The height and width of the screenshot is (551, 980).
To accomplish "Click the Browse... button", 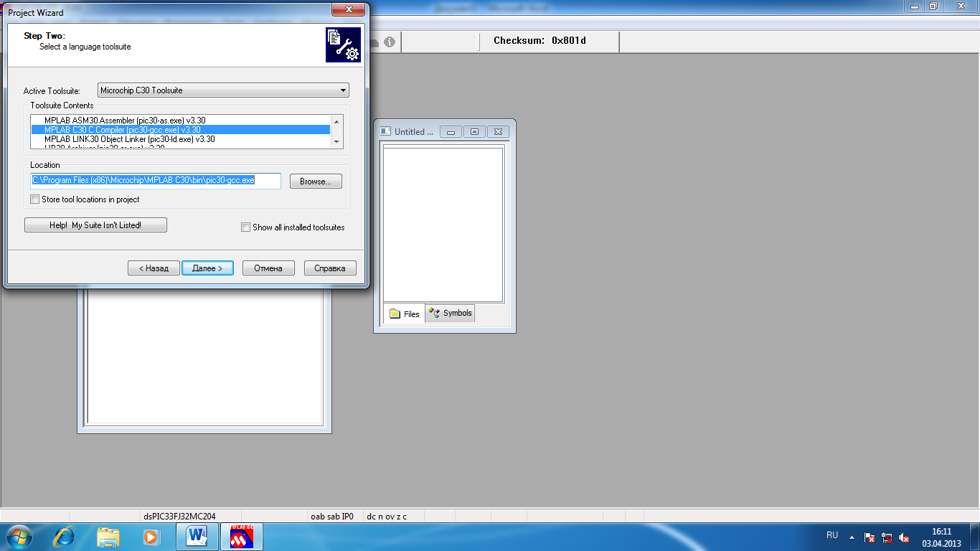I will (x=316, y=182).
